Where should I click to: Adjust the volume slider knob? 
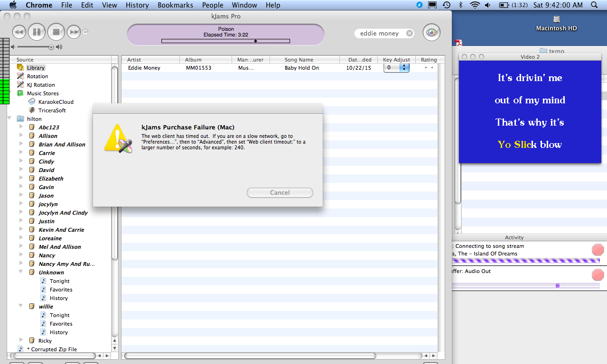51,47
